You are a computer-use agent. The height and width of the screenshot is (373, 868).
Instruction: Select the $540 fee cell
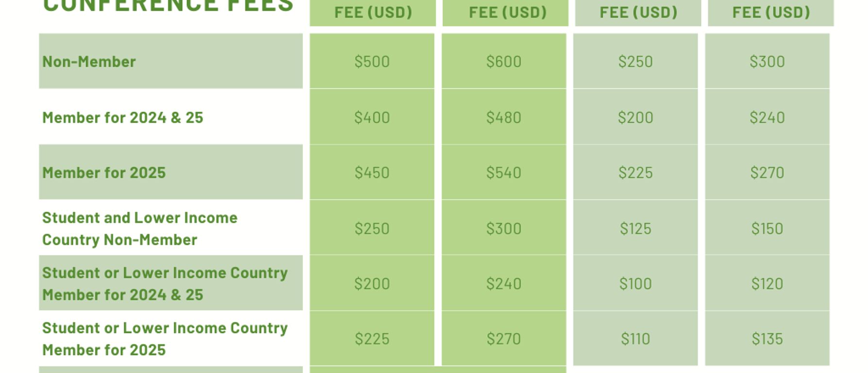504,173
